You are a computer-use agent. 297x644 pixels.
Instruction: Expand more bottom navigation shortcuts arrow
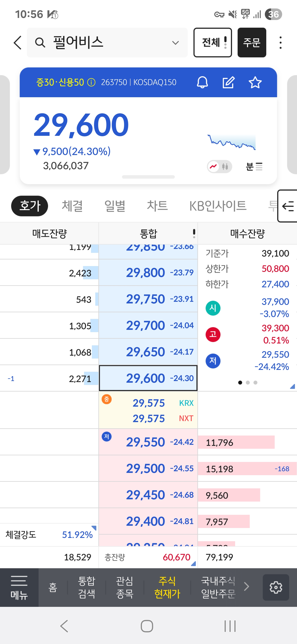pyautogui.click(x=246, y=586)
